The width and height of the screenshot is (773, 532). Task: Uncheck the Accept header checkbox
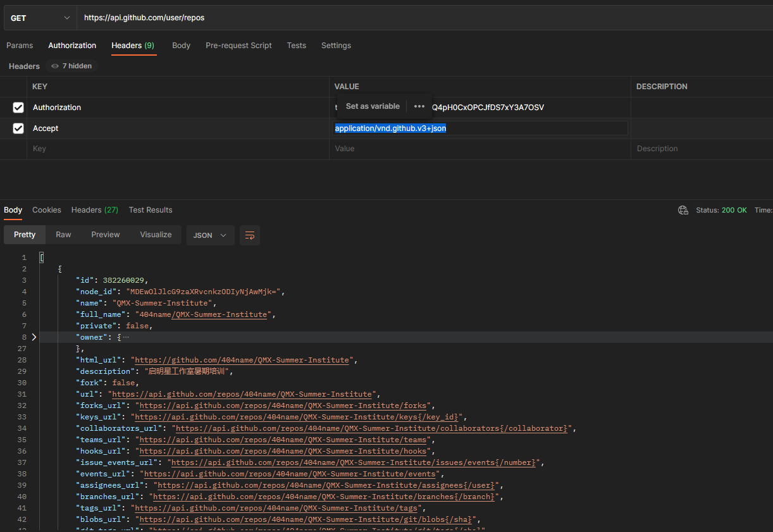point(18,128)
